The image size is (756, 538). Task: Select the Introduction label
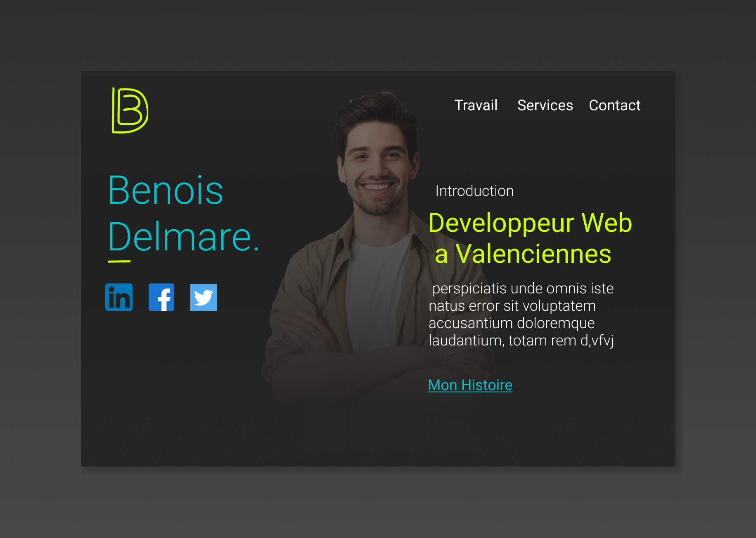[x=474, y=191]
